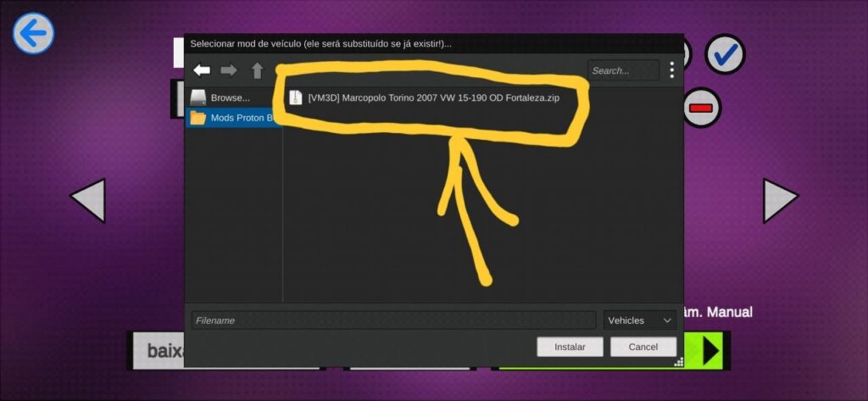The image size is (868, 401).
Task: Select Browse... in the quick links sidebar
Action: coord(230,97)
